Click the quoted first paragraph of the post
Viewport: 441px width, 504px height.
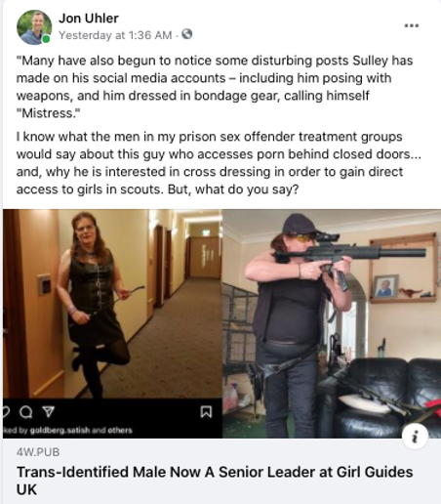pyautogui.click(x=215, y=87)
